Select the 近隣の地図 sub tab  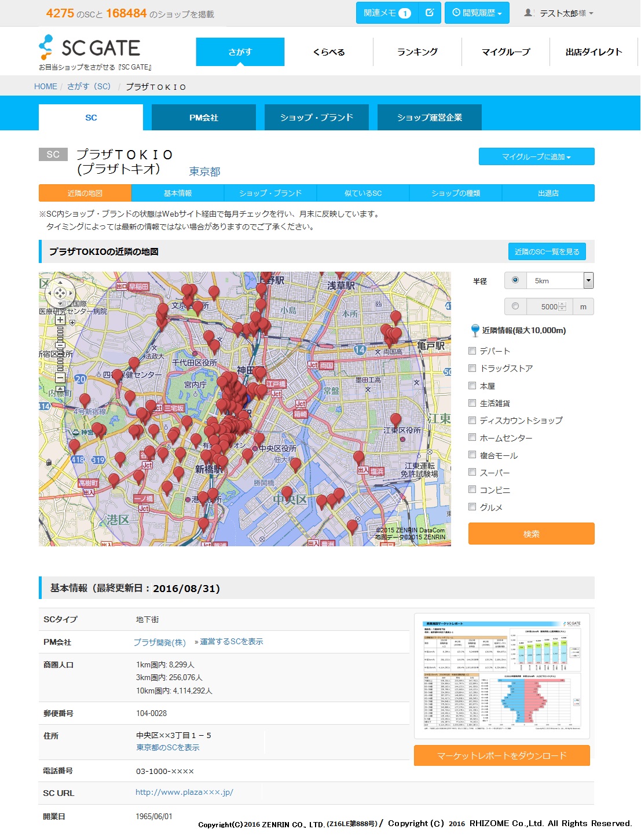85,193
